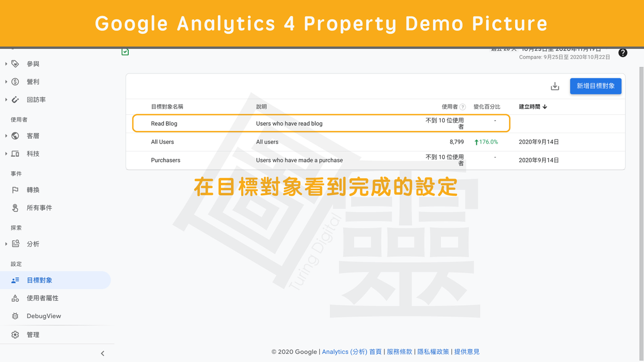Click the question mark next to 使用者 column header
Image resolution: width=644 pixels, height=362 pixels.
coord(463,107)
